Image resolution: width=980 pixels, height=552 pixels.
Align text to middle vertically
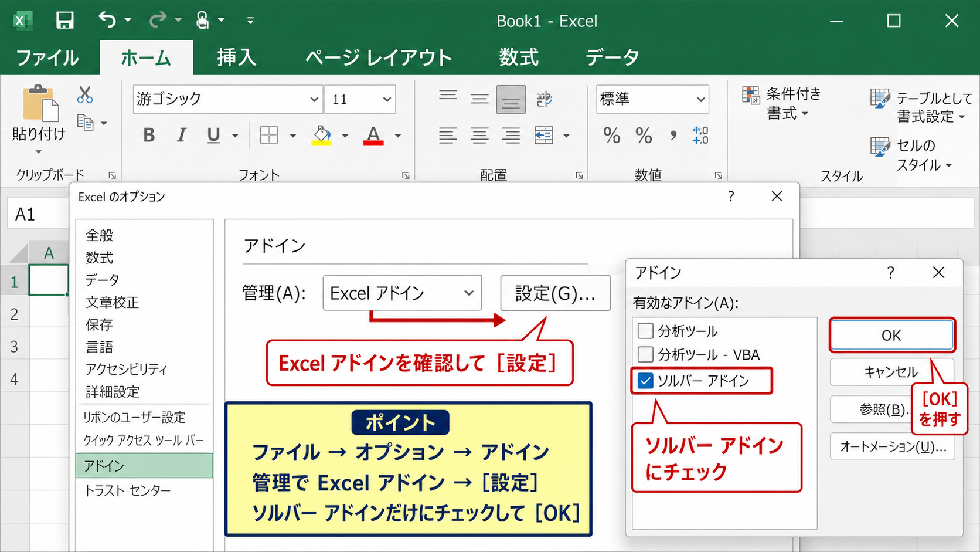pyautogui.click(x=479, y=99)
